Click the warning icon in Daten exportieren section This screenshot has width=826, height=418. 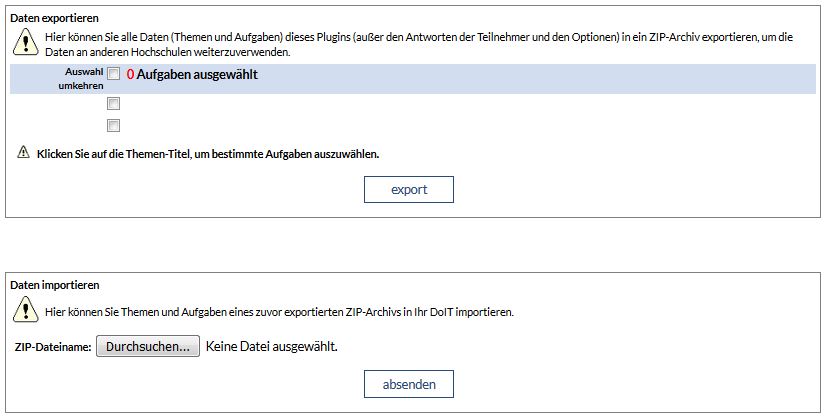pyautogui.click(x=25, y=42)
